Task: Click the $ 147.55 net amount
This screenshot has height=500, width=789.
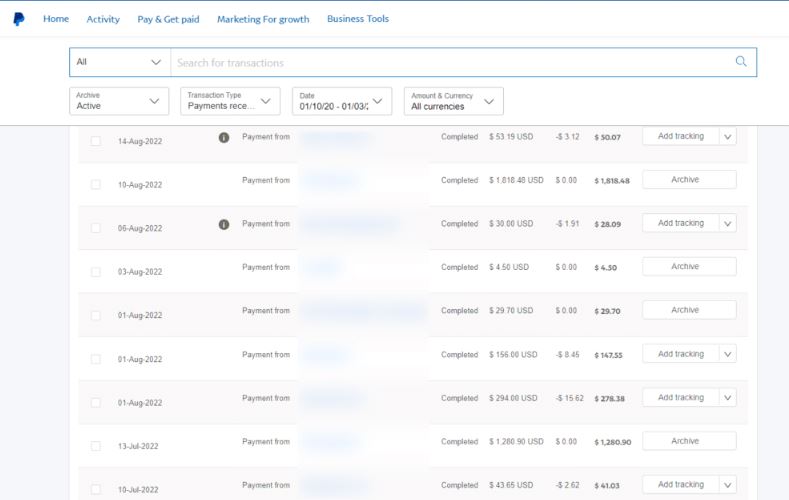Action: coord(608,355)
